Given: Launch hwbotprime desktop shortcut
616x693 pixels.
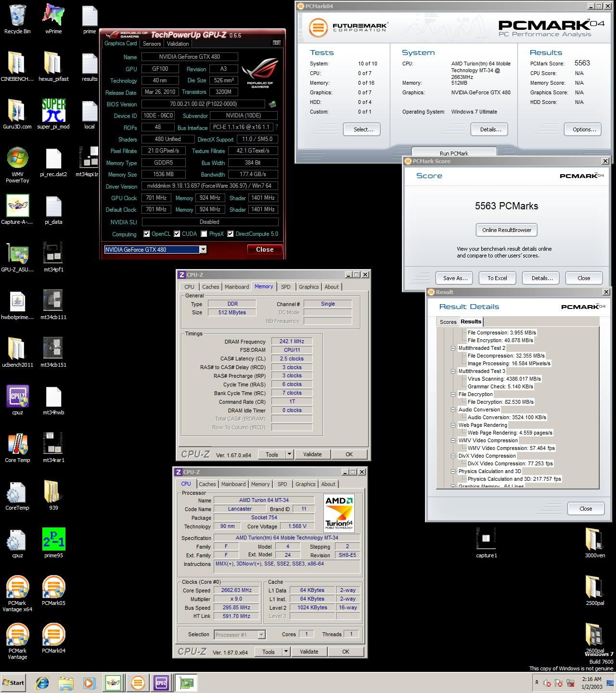Looking at the screenshot, I should point(17,305).
